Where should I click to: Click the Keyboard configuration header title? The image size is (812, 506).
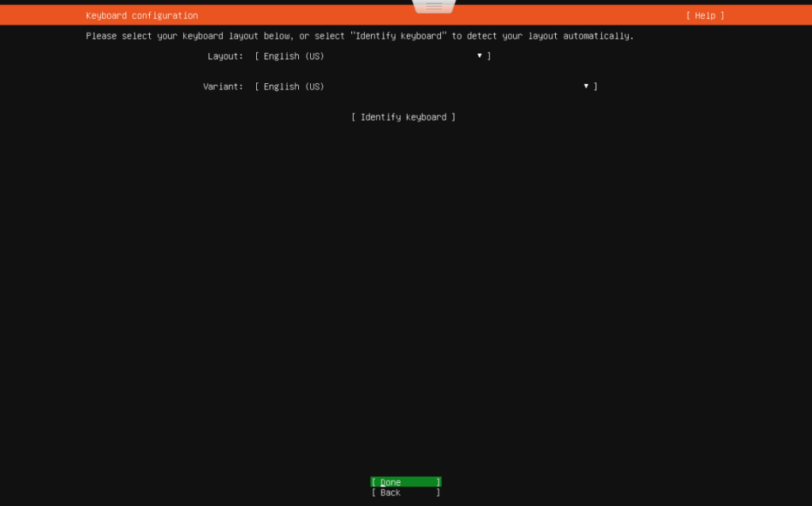coord(141,14)
